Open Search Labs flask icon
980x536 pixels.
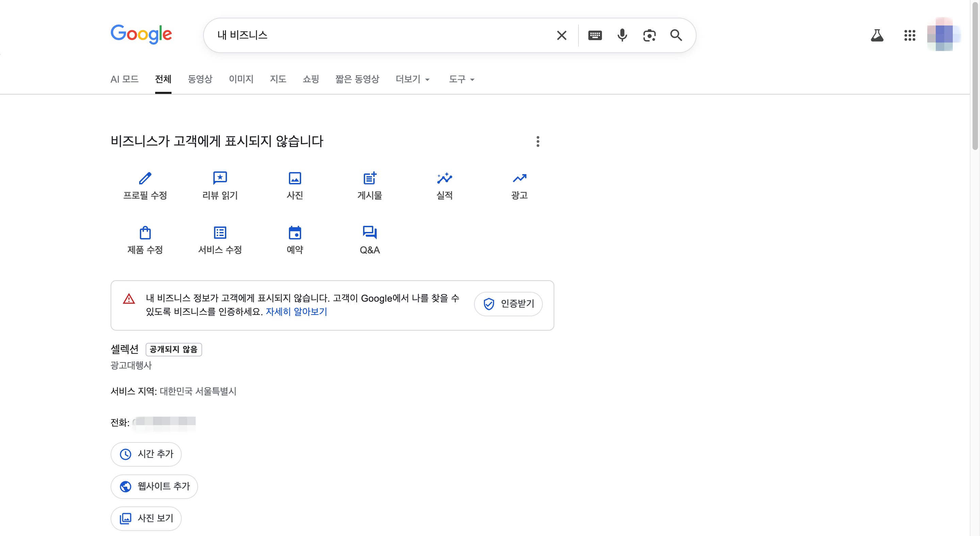click(877, 35)
